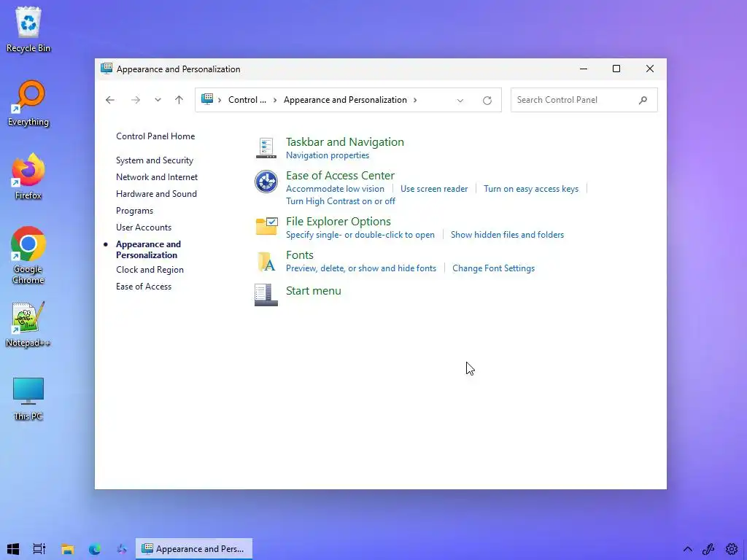The width and height of the screenshot is (747, 560).
Task: Select Programs in sidebar
Action: point(135,211)
